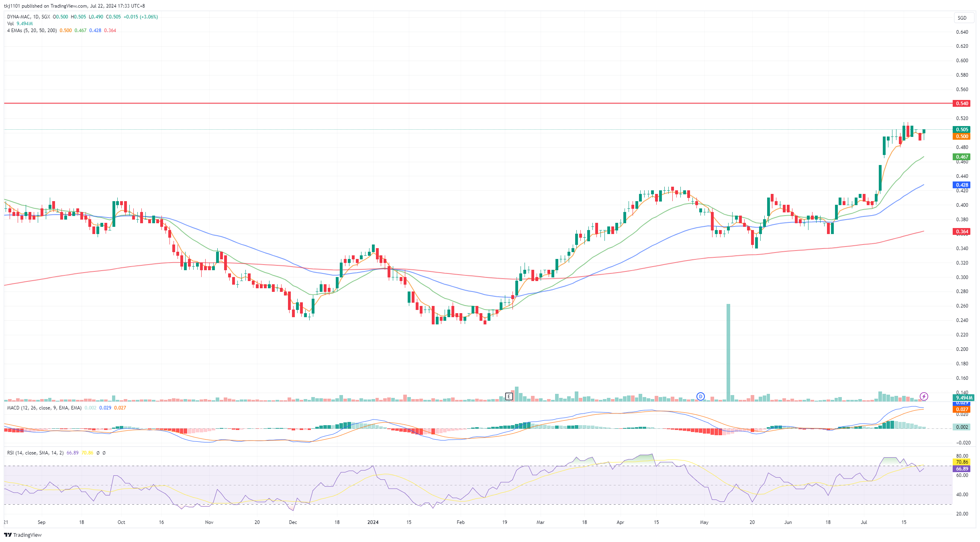
Task: Select the 'Vol' indicator legend
Action: point(10,24)
